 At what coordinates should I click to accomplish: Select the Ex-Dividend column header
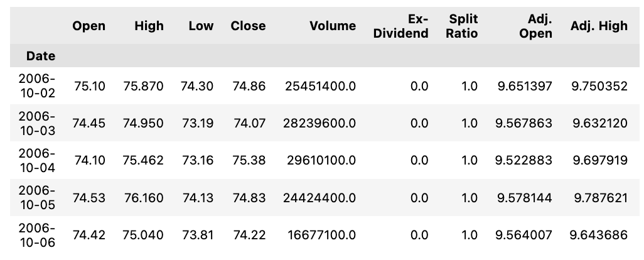point(401,26)
